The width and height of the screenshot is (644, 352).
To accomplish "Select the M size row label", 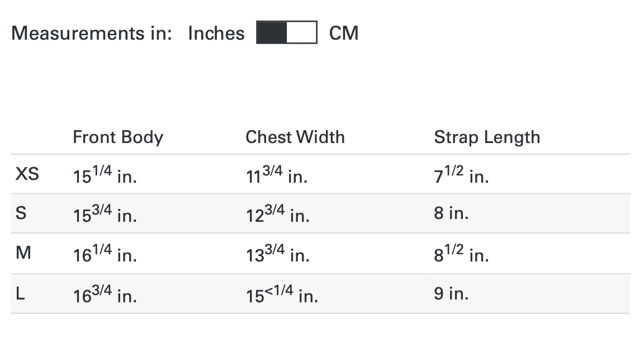I will click(23, 253).
